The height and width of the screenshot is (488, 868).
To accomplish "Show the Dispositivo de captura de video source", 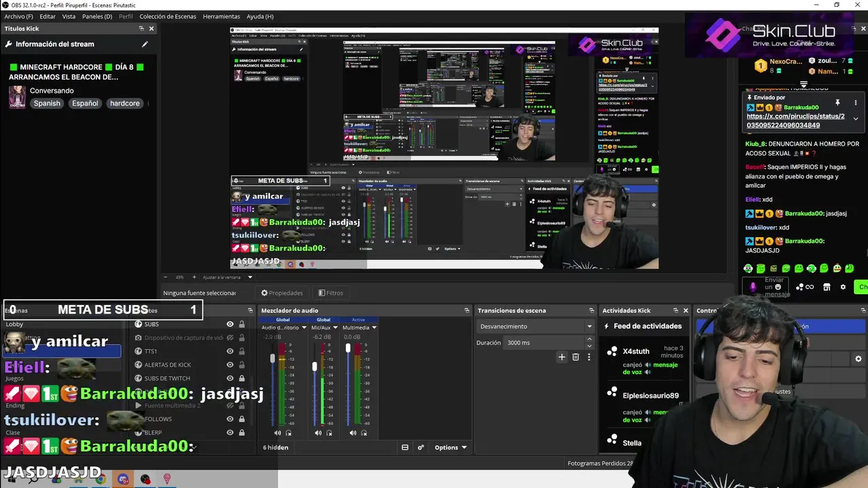I will [230, 338].
